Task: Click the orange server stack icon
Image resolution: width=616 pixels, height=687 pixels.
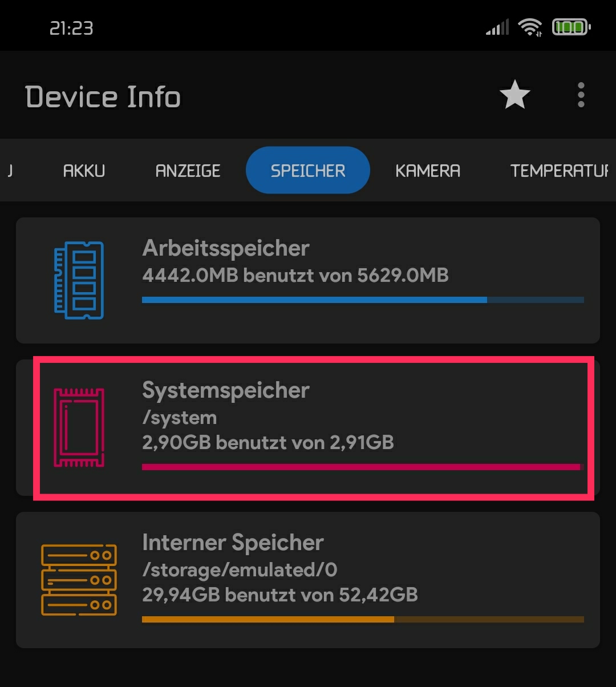Action: coord(79,580)
